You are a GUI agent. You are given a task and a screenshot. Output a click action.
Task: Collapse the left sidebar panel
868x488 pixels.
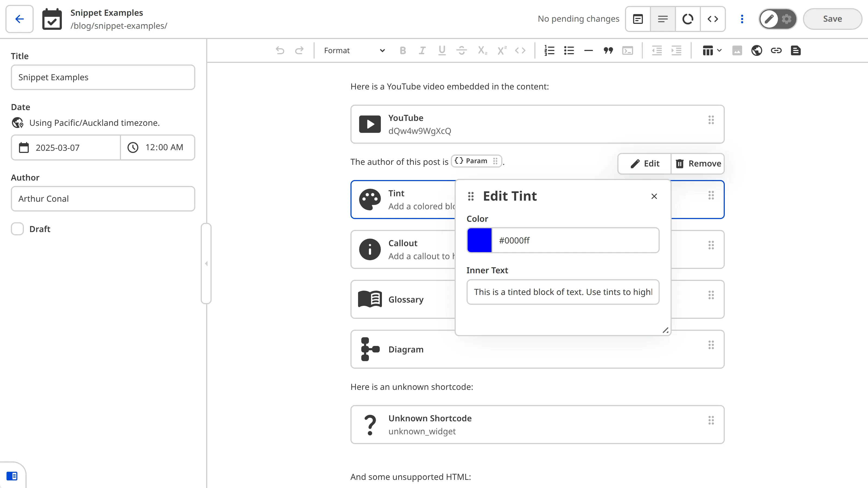[x=206, y=263]
